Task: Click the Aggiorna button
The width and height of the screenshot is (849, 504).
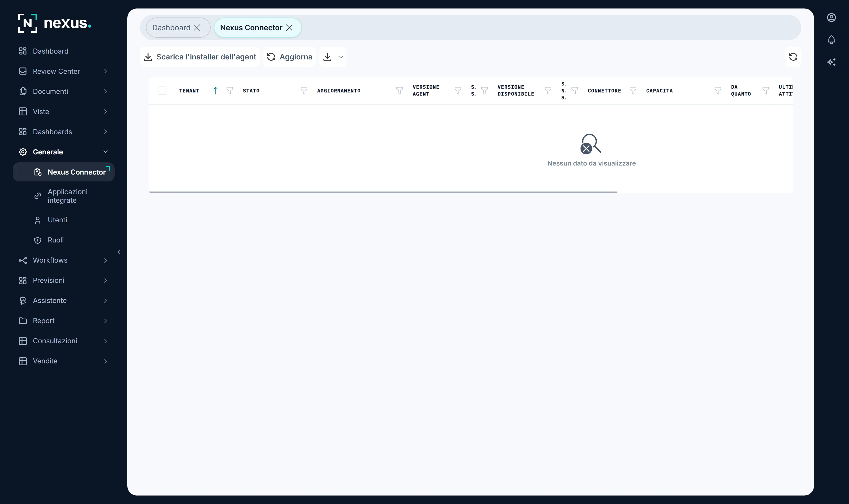Action: pos(290,57)
